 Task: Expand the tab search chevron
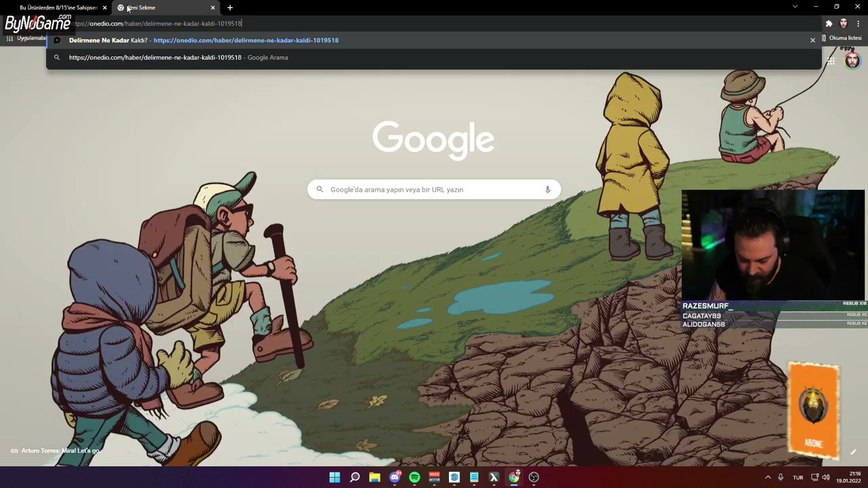point(795,7)
